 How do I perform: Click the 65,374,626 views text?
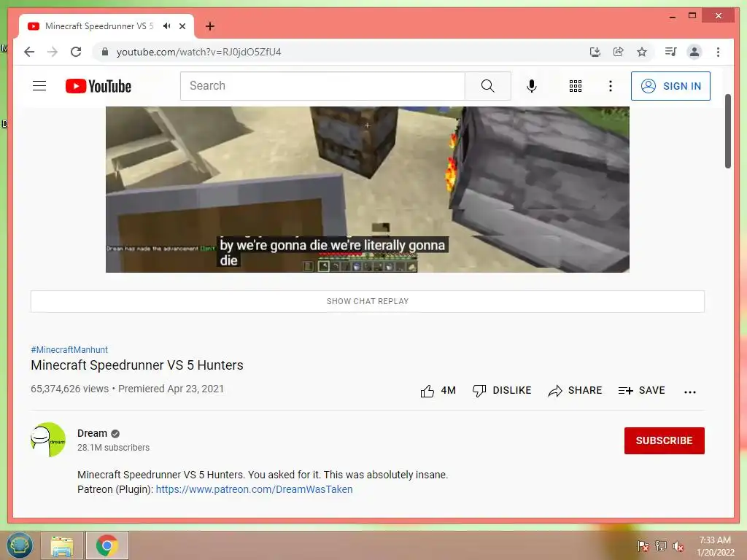point(69,389)
